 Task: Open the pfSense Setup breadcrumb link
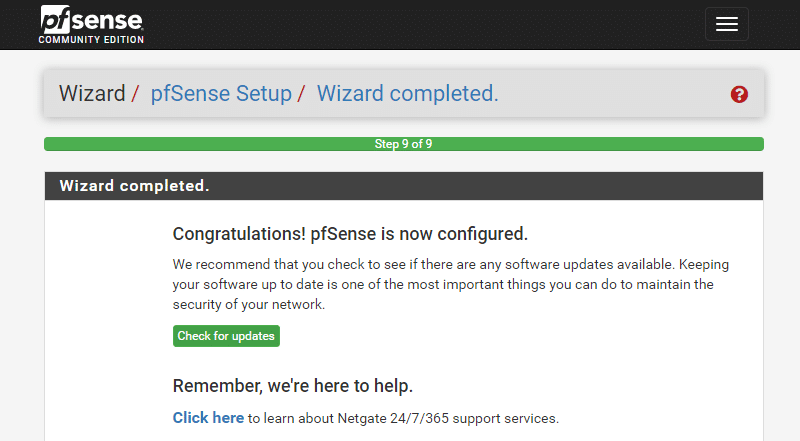221,93
